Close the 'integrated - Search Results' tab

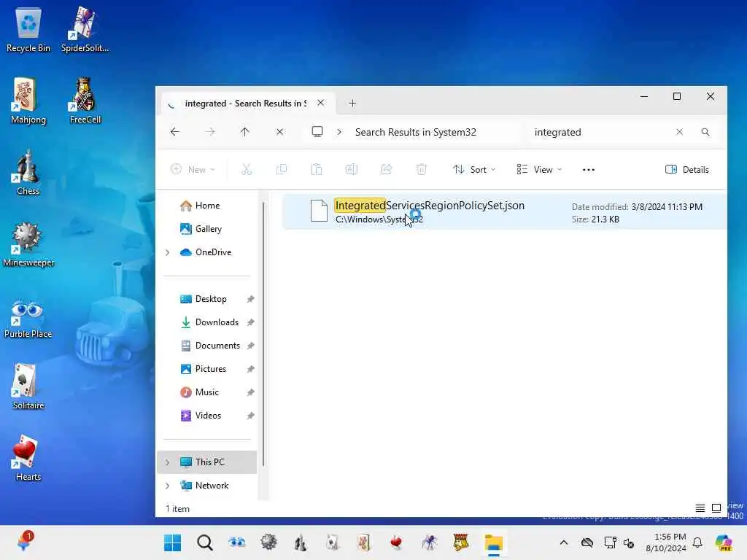pyautogui.click(x=321, y=103)
